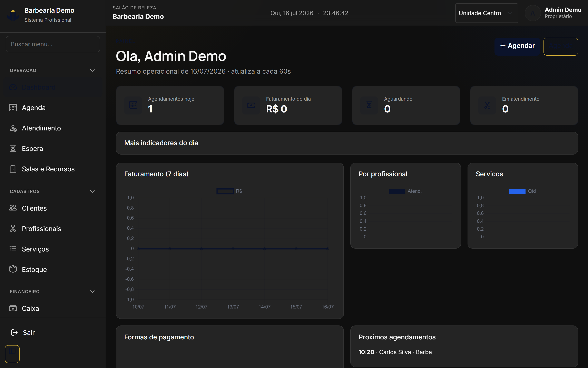
Task: Click appointment '10:20 · Carlos Silva · Barba'
Action: tap(395, 352)
